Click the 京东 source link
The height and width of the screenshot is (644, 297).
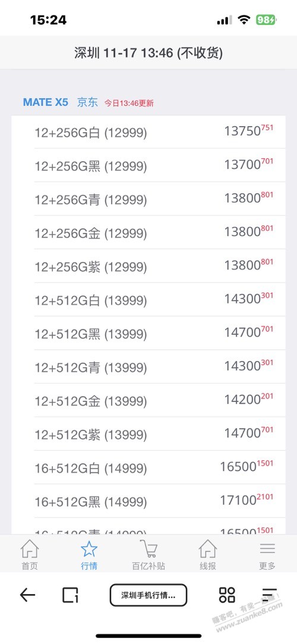point(87,102)
